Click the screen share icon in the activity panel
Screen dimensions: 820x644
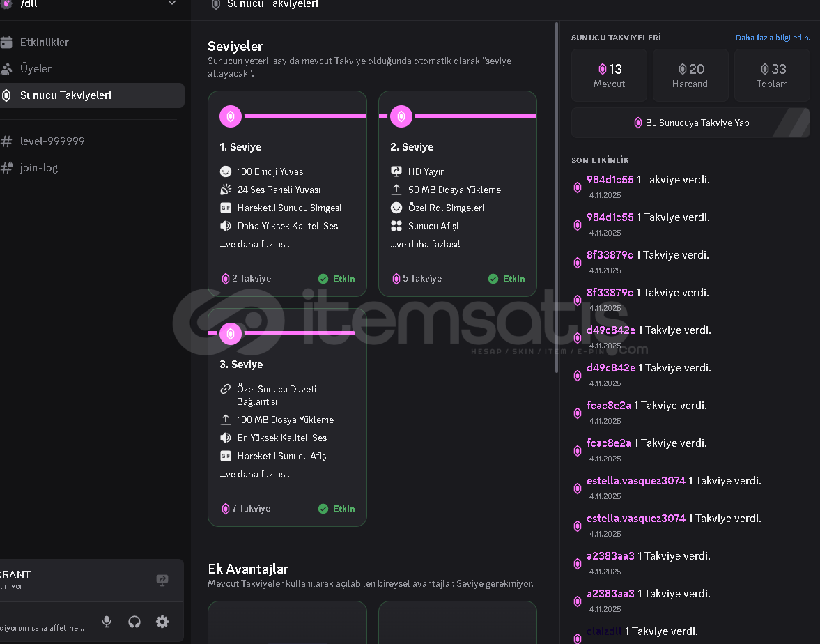click(x=162, y=580)
